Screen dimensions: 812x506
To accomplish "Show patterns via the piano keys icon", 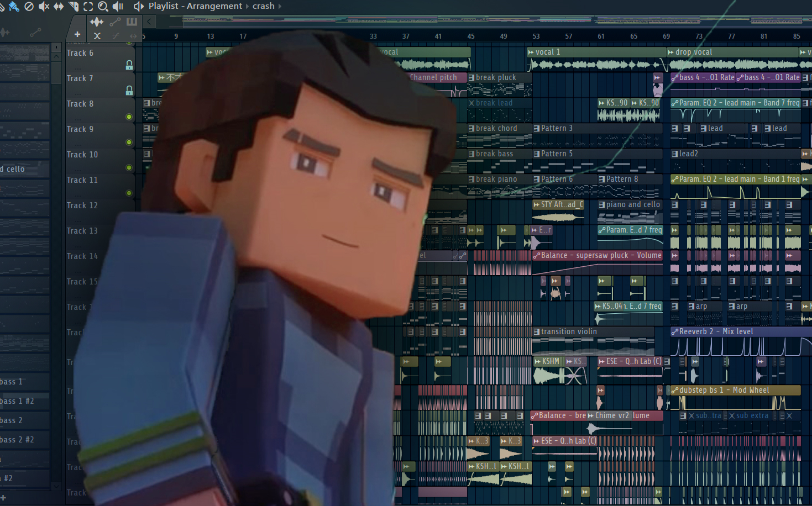I will (x=132, y=22).
